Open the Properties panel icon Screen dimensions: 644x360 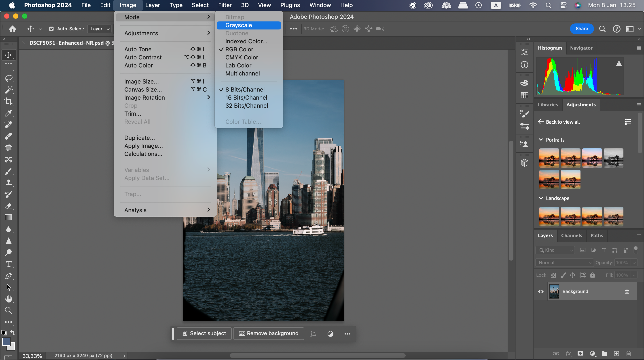pyautogui.click(x=524, y=52)
